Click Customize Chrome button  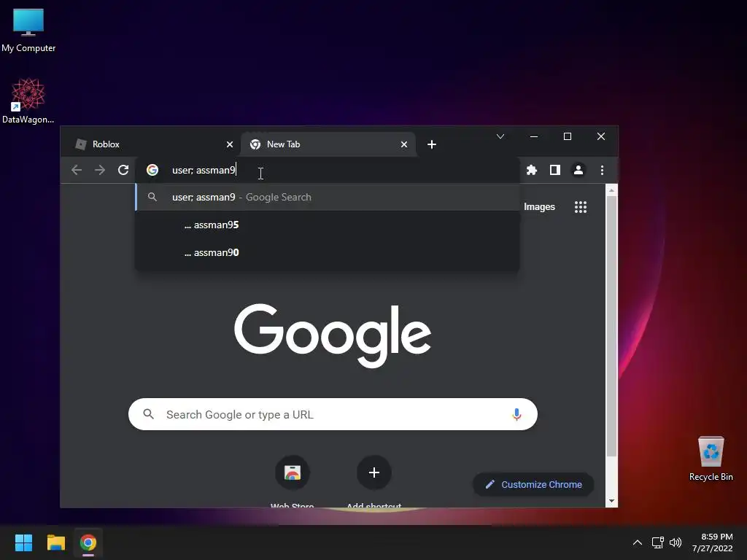pos(533,484)
